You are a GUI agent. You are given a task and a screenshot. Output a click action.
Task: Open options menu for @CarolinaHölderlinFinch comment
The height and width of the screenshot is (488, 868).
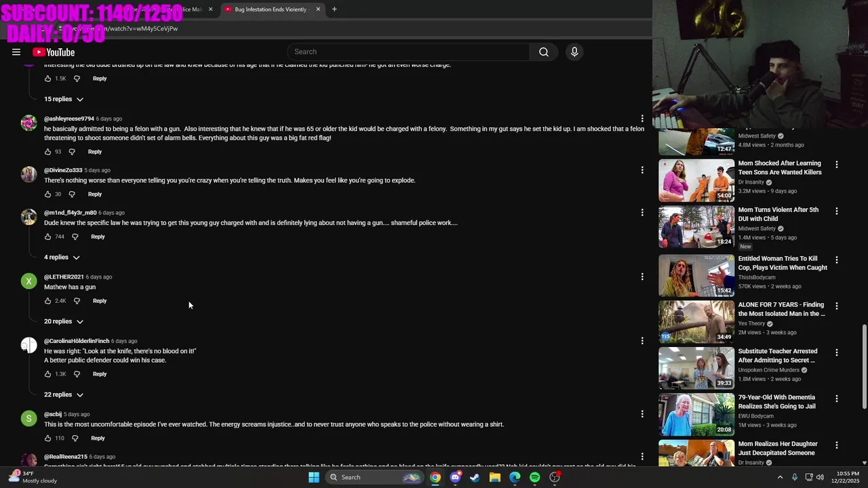(x=642, y=341)
